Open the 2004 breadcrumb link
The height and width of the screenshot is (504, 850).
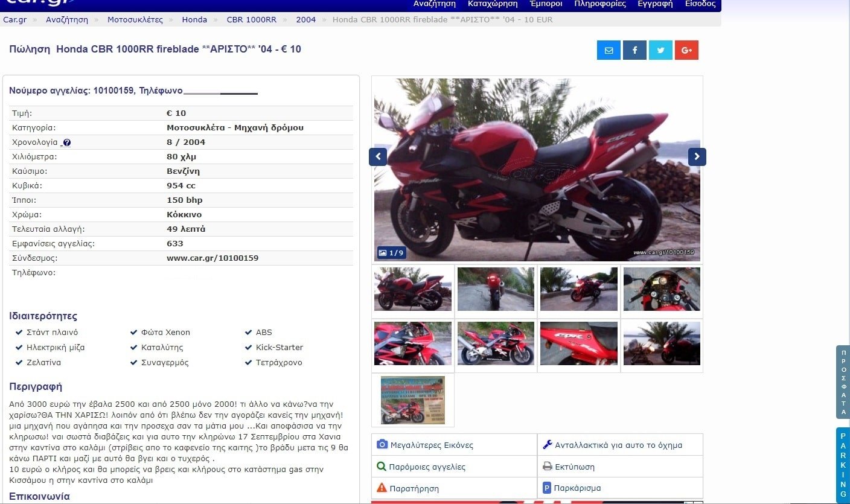coord(306,19)
